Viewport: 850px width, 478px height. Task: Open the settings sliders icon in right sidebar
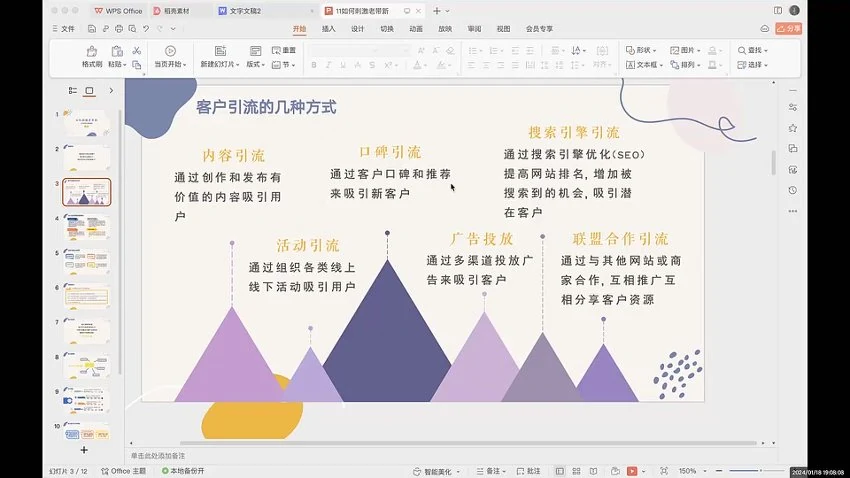(x=793, y=107)
